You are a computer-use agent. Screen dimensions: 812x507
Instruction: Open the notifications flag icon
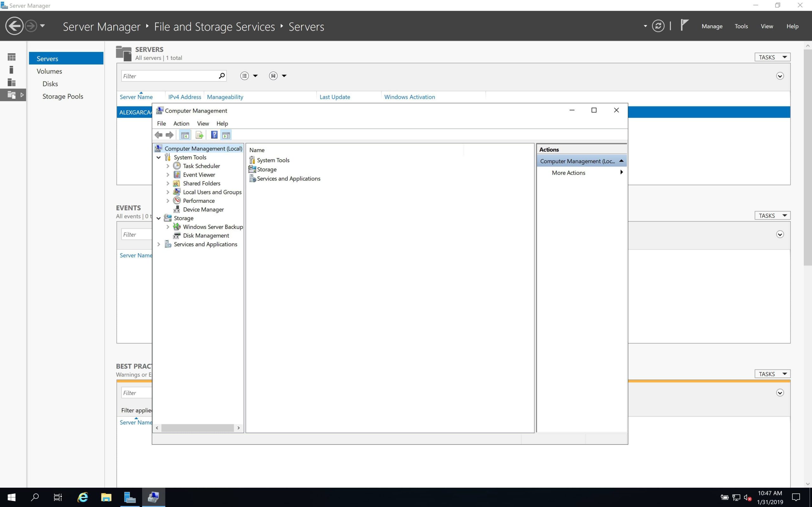pos(684,25)
